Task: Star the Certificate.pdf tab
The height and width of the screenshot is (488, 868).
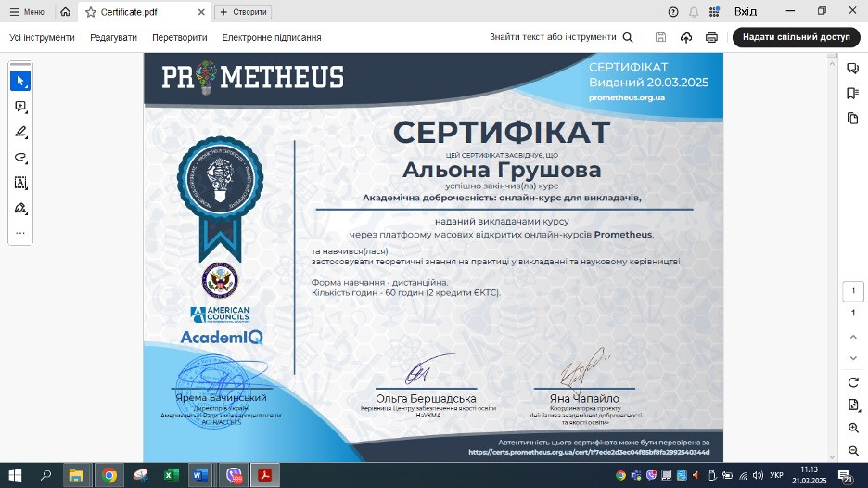Action: tap(90, 12)
